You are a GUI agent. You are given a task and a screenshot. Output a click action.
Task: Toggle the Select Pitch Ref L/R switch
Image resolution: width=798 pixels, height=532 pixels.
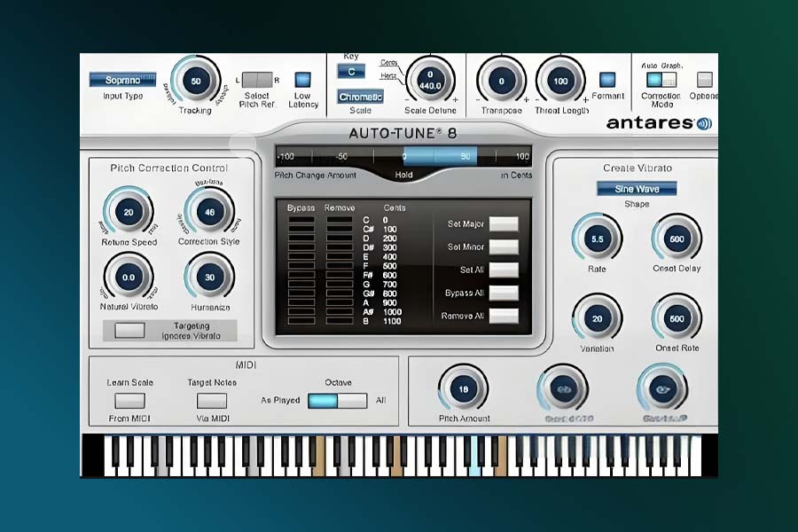[257, 80]
